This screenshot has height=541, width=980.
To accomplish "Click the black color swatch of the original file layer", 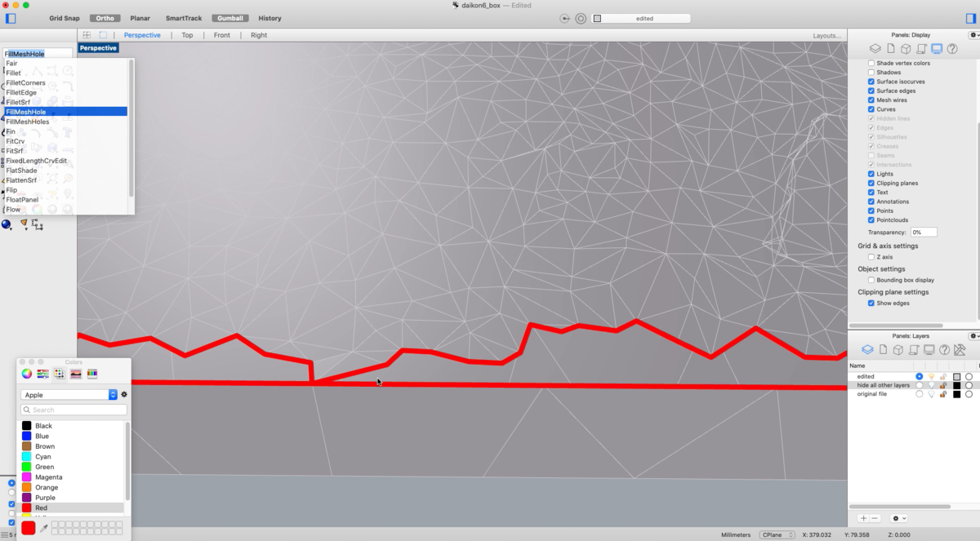I will coord(956,394).
